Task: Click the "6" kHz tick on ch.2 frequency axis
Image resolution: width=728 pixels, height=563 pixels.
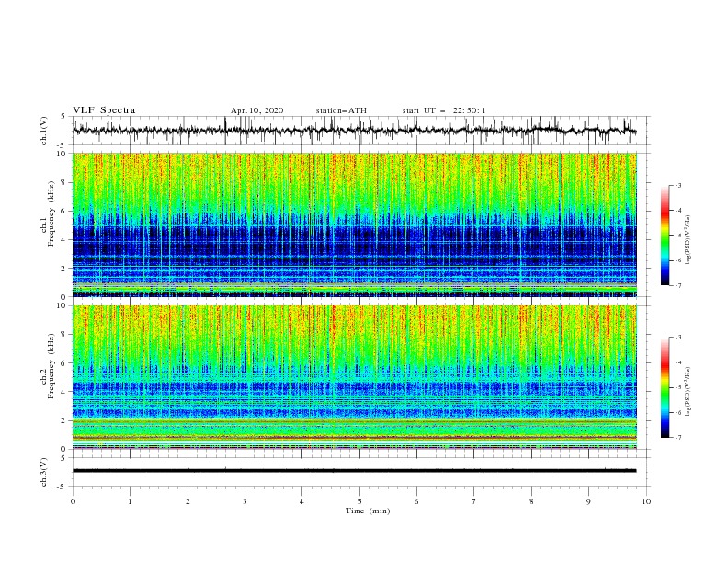Action: click(64, 363)
